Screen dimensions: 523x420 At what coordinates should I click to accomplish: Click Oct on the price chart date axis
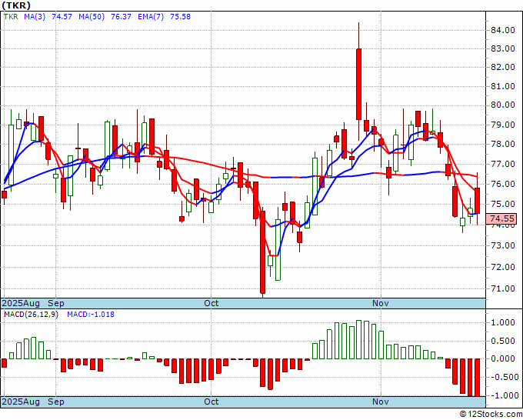pyautogui.click(x=212, y=303)
